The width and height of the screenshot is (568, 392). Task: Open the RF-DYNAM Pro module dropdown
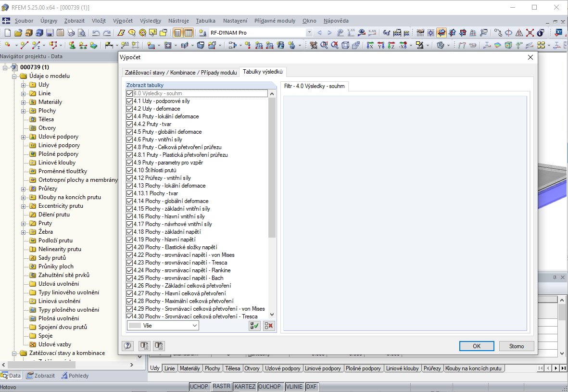(309, 33)
